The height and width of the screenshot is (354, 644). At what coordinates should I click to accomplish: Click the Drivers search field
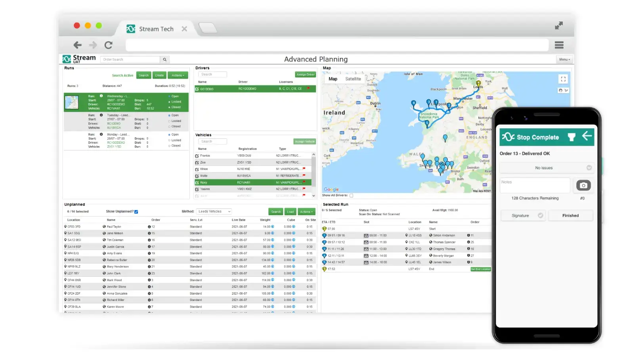pyautogui.click(x=213, y=74)
